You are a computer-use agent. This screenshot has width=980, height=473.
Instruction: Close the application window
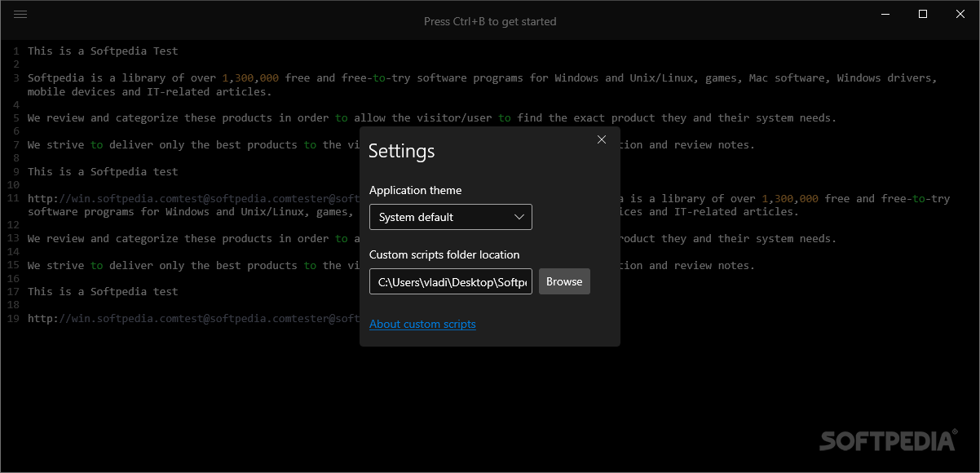(960, 14)
